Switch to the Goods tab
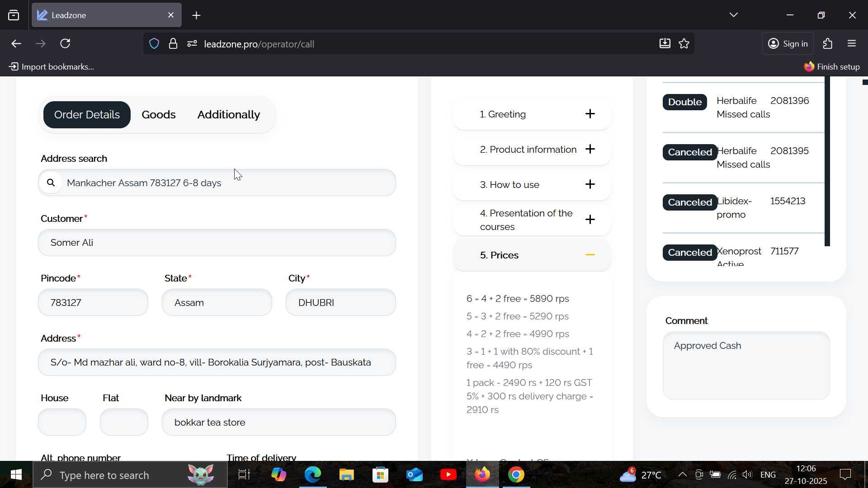 (158, 115)
